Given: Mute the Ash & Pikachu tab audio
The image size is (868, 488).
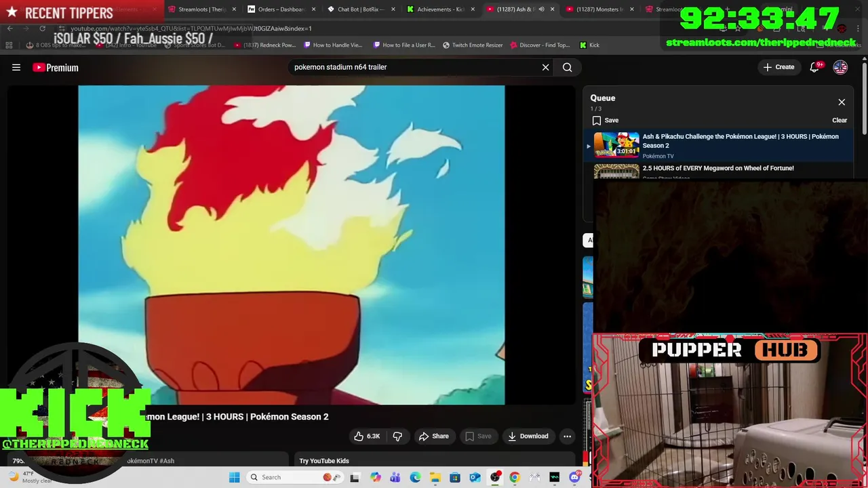Looking at the screenshot, I should [541, 9].
